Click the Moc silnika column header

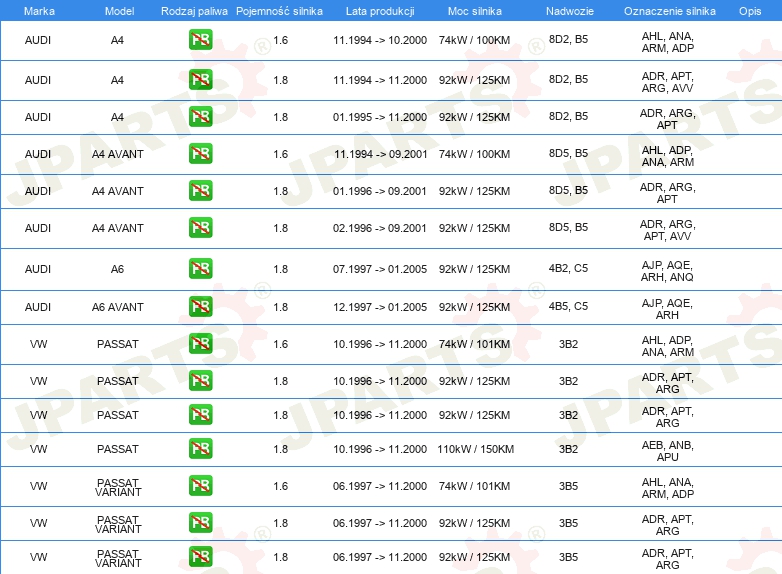(x=475, y=11)
